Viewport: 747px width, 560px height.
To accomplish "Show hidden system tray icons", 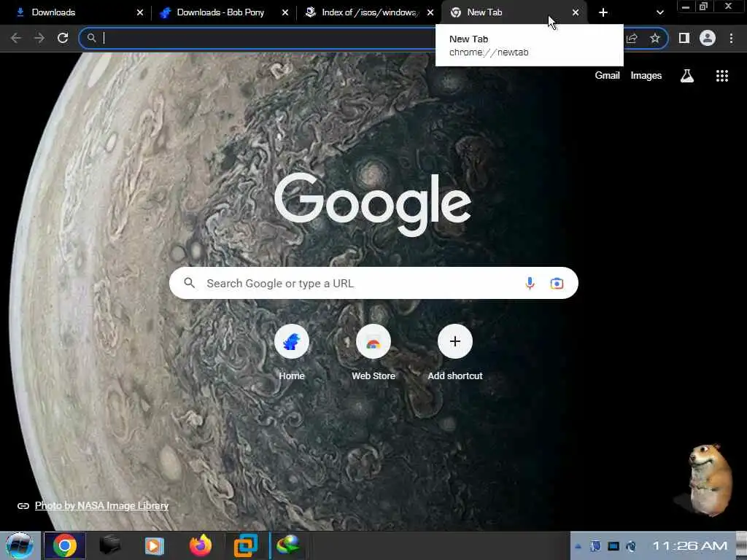I will point(578,546).
